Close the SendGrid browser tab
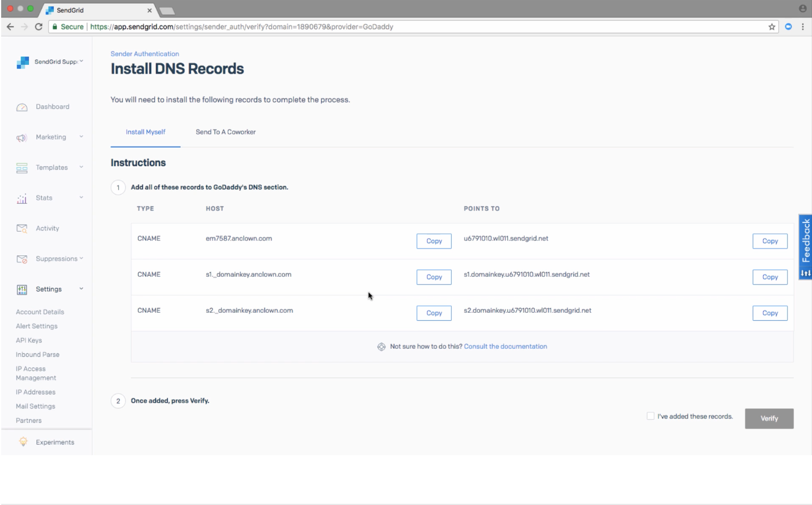 149,10
